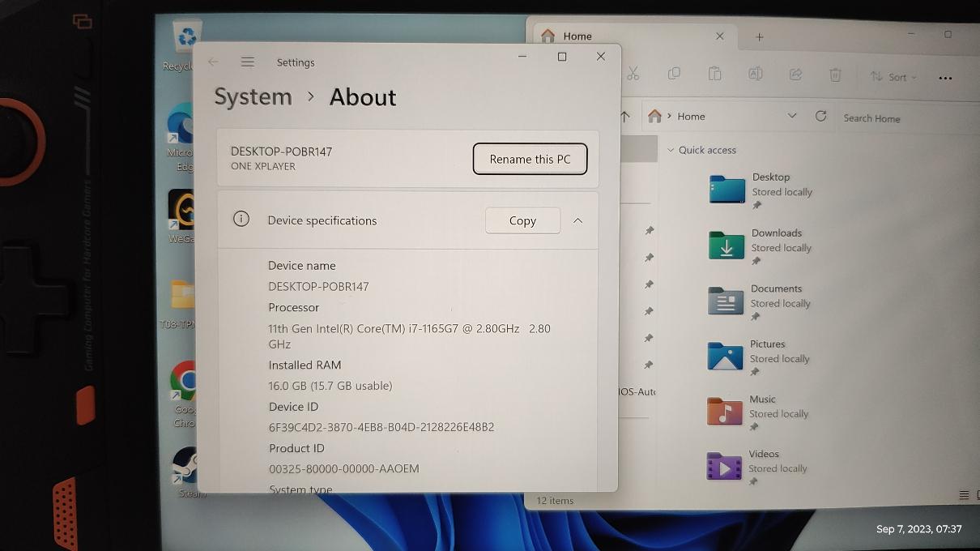Image resolution: width=980 pixels, height=551 pixels.
Task: Switch to the Home tab in File Explorer
Action: pyautogui.click(x=633, y=36)
